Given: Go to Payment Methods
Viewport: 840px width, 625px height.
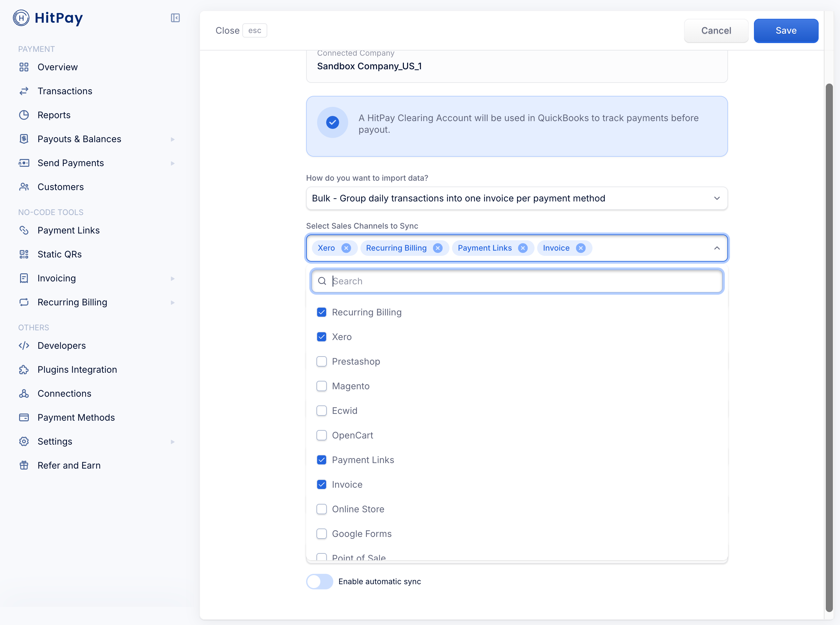Looking at the screenshot, I should 76,417.
